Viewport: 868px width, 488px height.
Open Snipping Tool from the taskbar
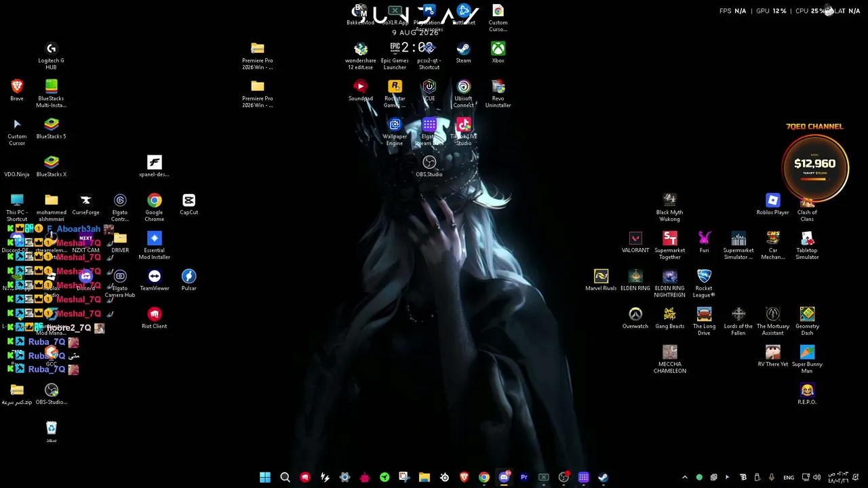[404, 477]
